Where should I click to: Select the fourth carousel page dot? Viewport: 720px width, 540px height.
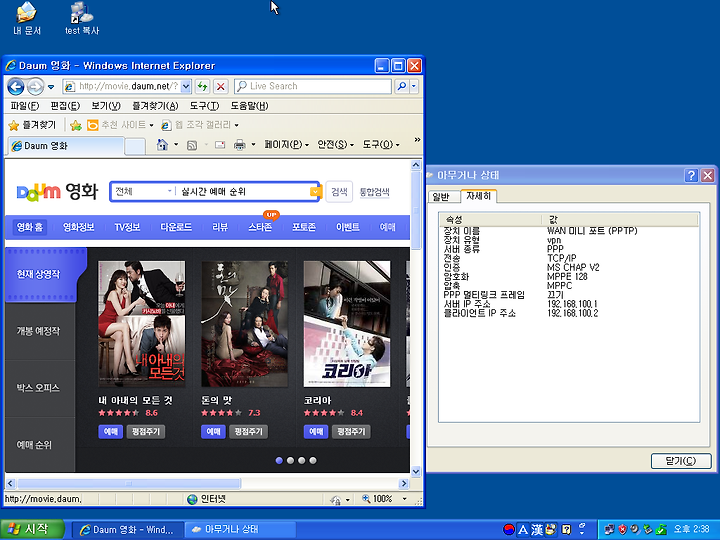tap(313, 460)
